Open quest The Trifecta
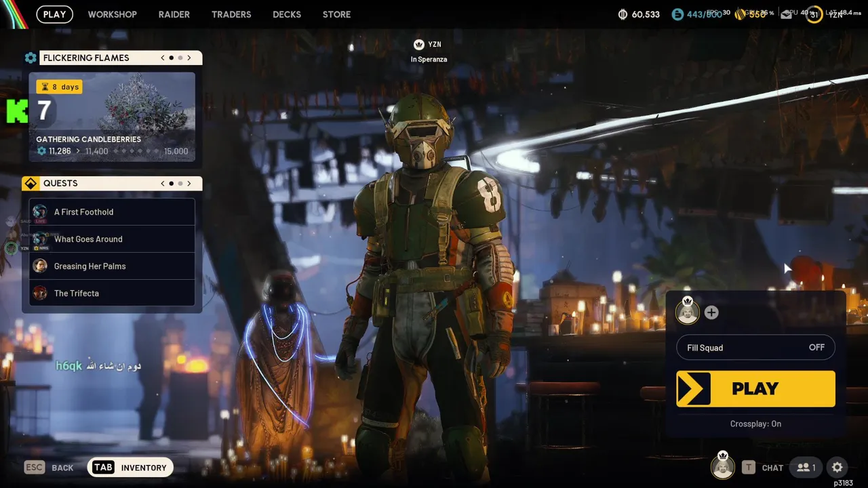This screenshot has height=488, width=868. 112,293
